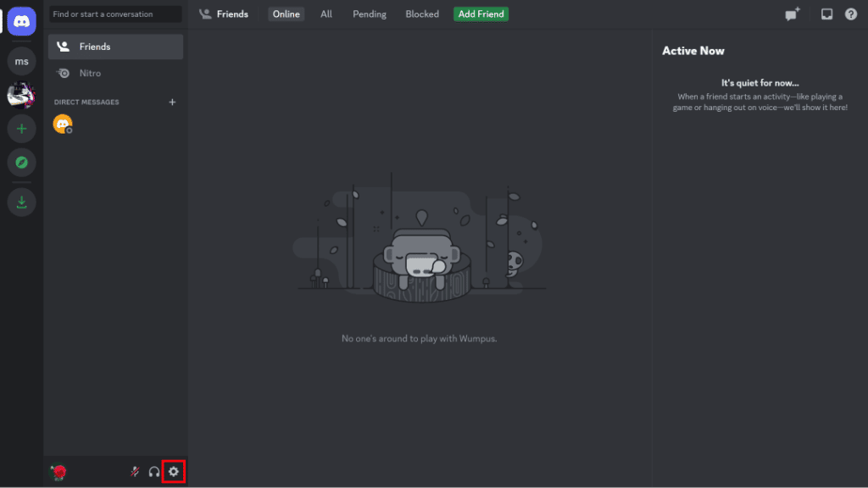This screenshot has width=868, height=488.
Task: Switch to the Blocked tab
Action: point(422,14)
